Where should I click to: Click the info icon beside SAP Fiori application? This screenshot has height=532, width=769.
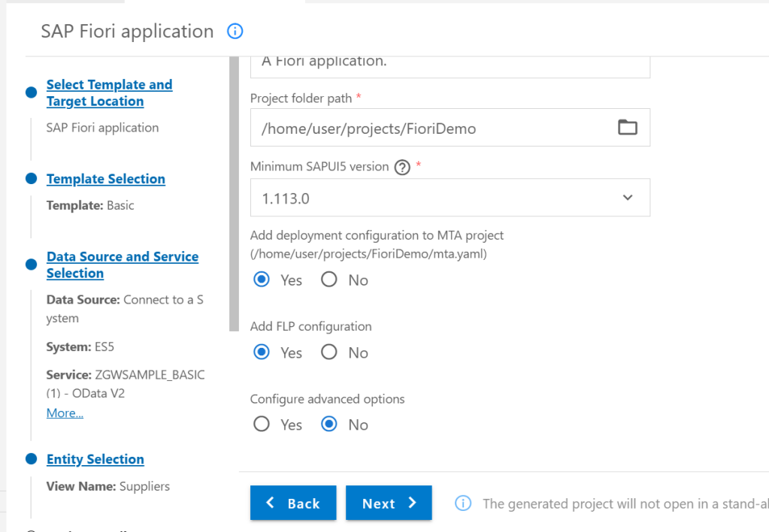(x=235, y=32)
